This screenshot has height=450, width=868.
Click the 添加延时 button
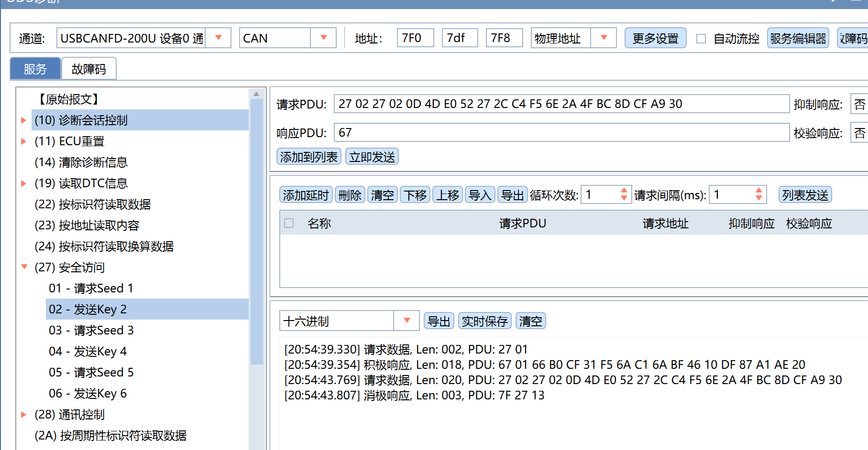coord(306,195)
